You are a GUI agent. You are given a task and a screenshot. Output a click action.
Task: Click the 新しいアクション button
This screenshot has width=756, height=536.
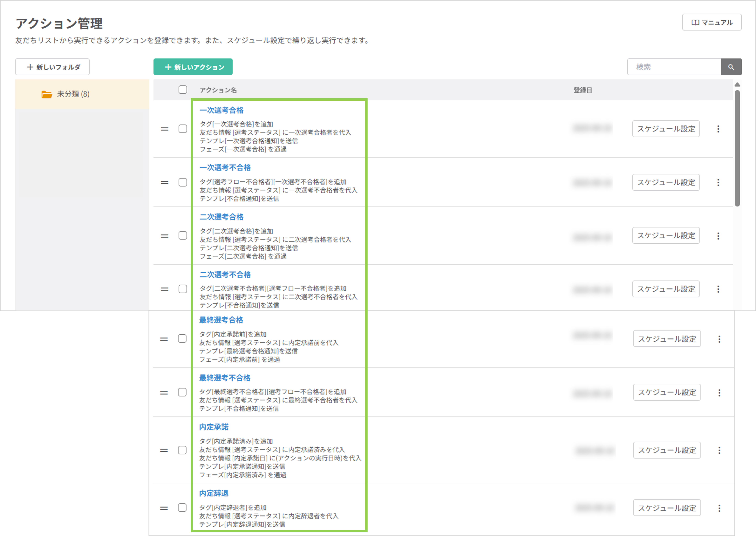[x=193, y=67]
